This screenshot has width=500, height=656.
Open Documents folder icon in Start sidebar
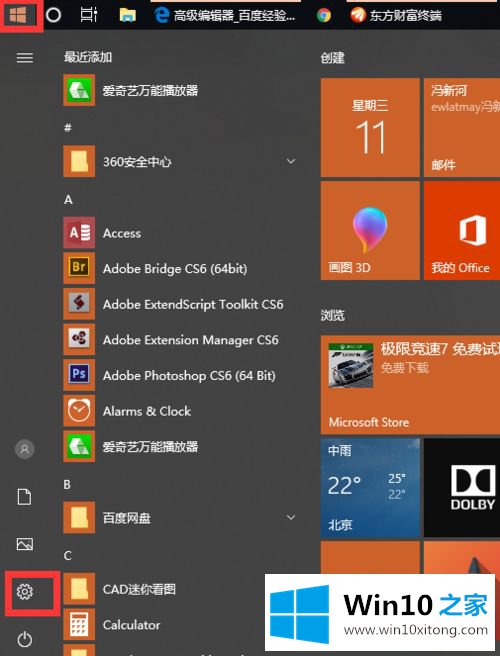click(x=24, y=497)
